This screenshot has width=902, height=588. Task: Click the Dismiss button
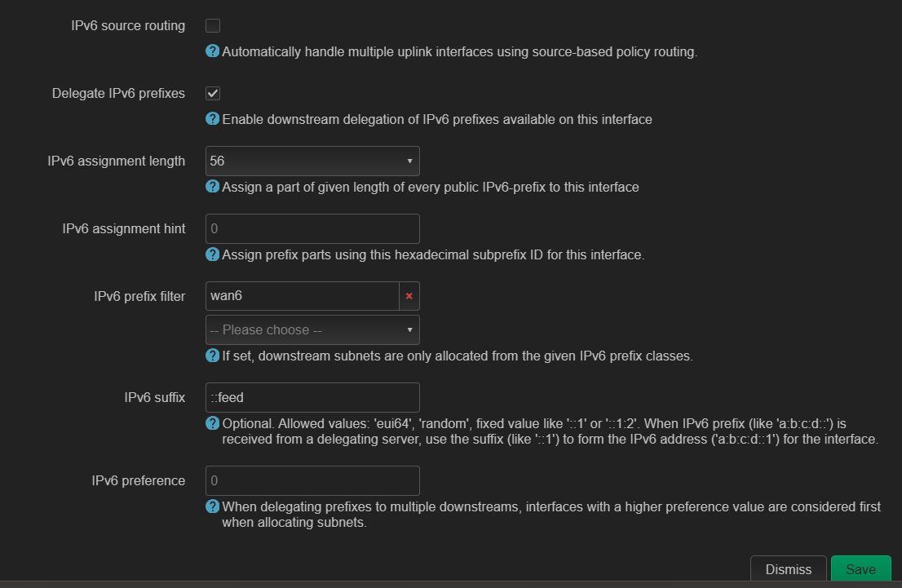789,570
